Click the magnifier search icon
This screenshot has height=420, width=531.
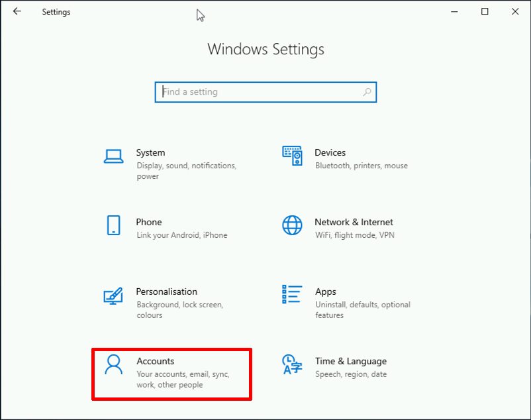coord(367,92)
